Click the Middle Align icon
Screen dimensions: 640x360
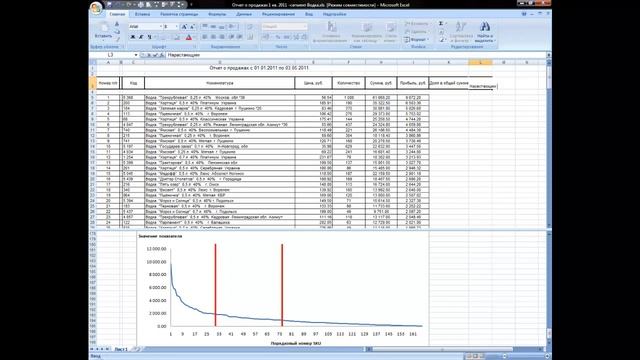click(213, 27)
